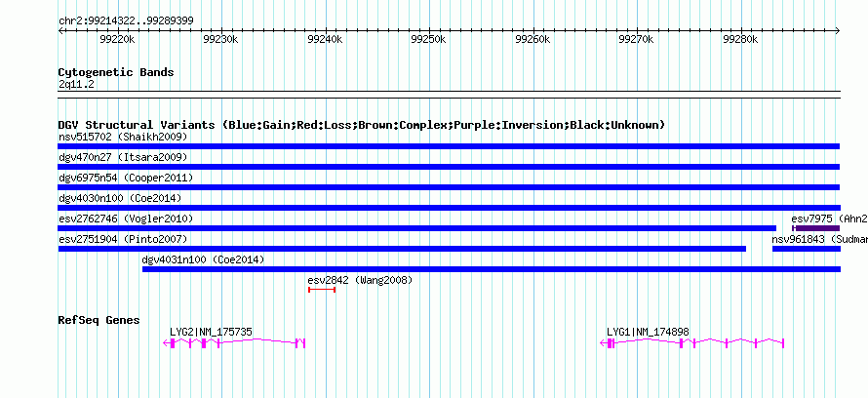Click the 99240k ruler tick label
The width and height of the screenshot is (868, 398).
(x=325, y=39)
